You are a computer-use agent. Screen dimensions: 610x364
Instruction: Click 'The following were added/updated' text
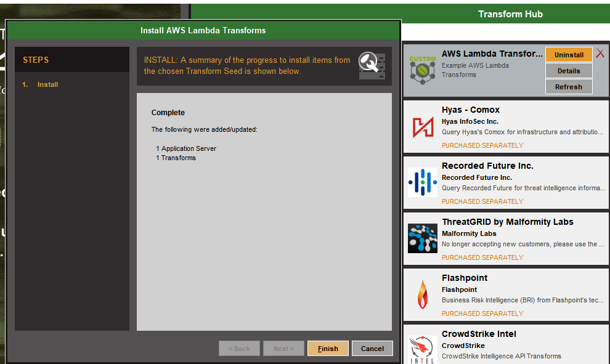204,129
